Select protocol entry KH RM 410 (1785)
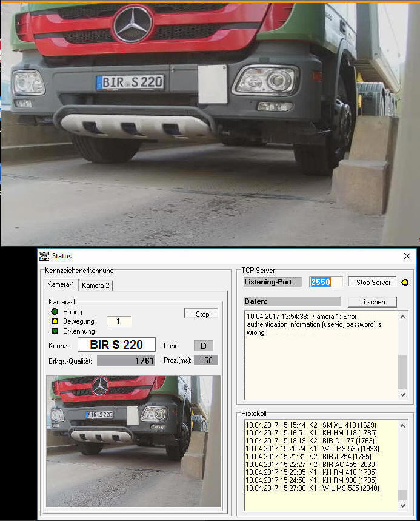This screenshot has width=420, height=521. point(311,472)
